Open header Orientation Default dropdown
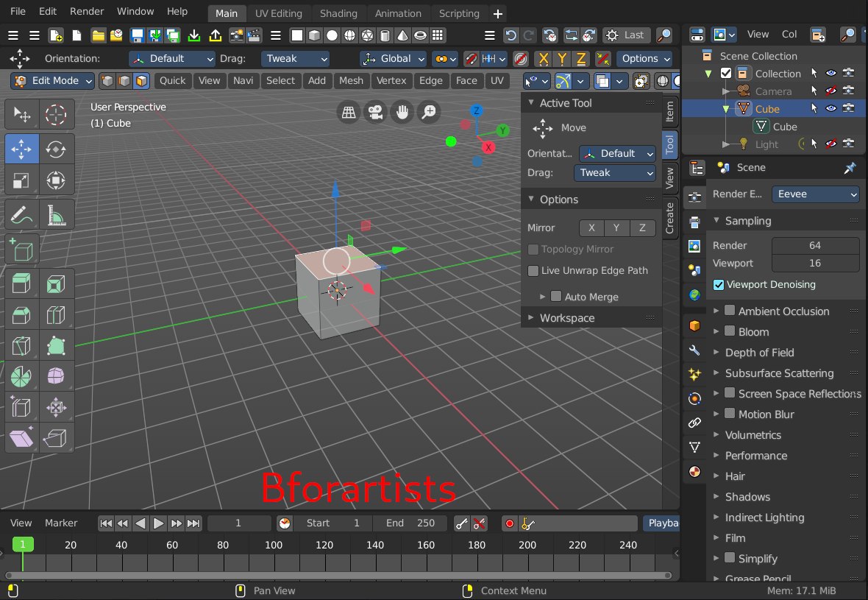868x600 pixels. (x=171, y=59)
